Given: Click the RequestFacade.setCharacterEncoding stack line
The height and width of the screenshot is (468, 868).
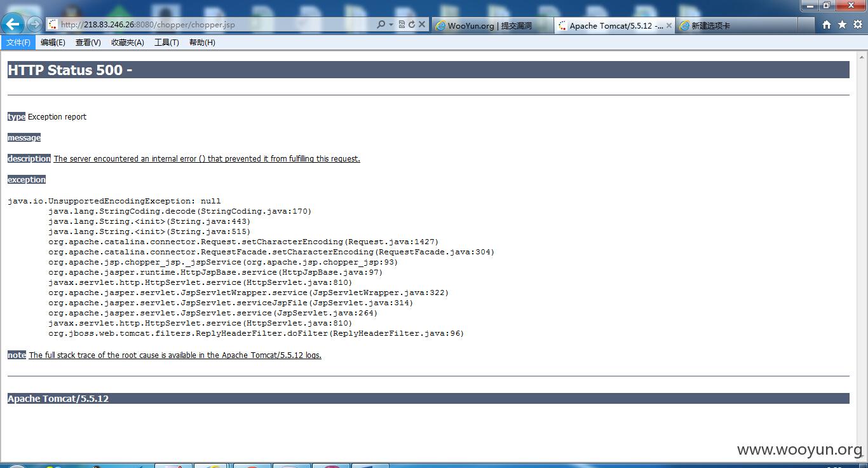Looking at the screenshot, I should click(271, 252).
